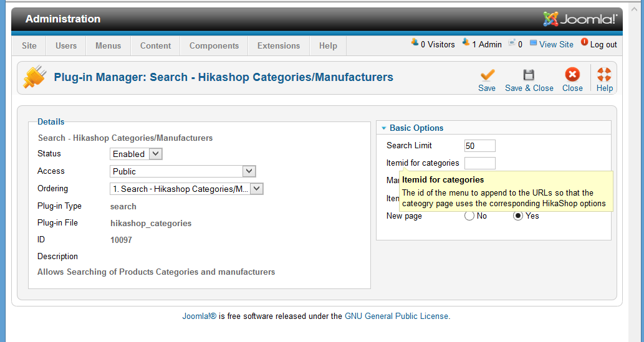Open the Extensions menu
This screenshot has width=644, height=342.
[x=279, y=45]
